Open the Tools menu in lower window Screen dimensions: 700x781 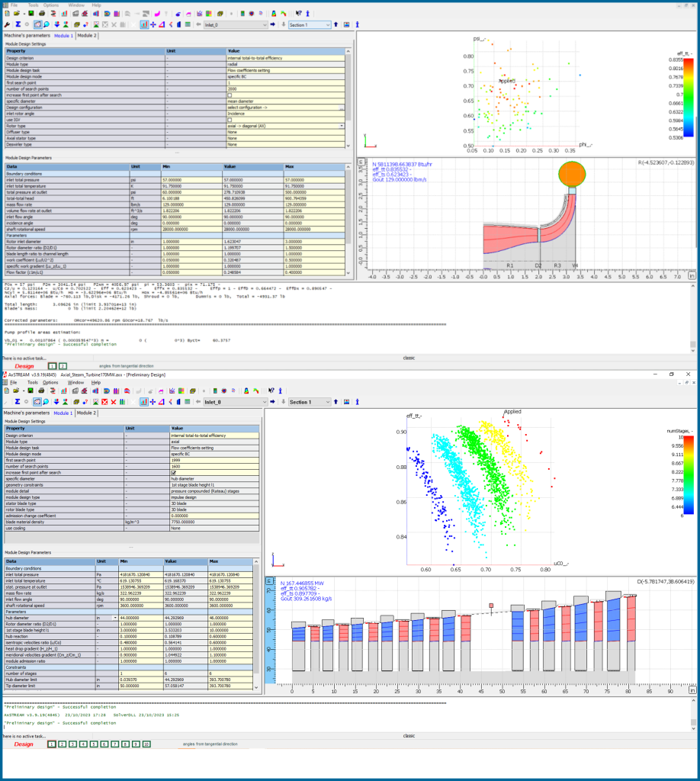(33, 382)
